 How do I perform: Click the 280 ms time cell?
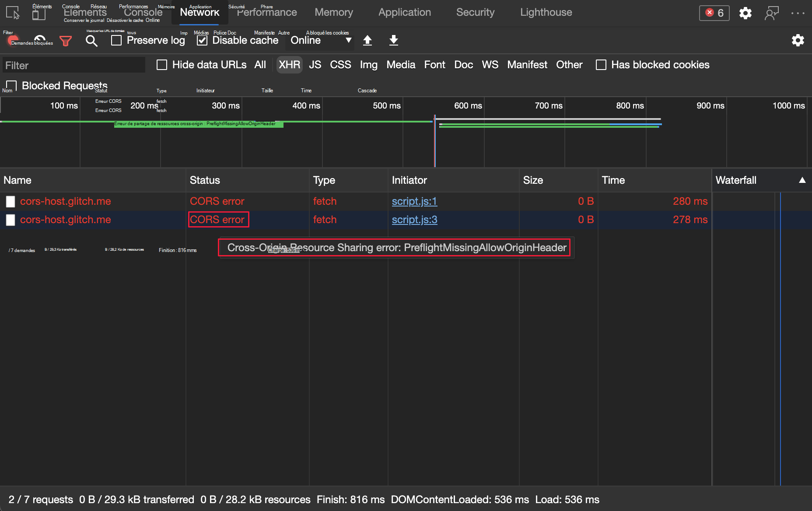[690, 201]
